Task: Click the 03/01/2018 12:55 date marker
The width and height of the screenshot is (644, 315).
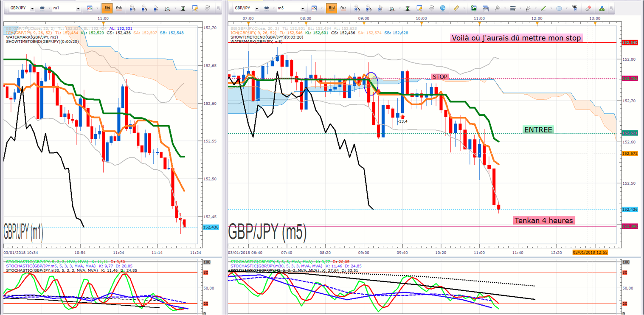Action: pos(591,252)
